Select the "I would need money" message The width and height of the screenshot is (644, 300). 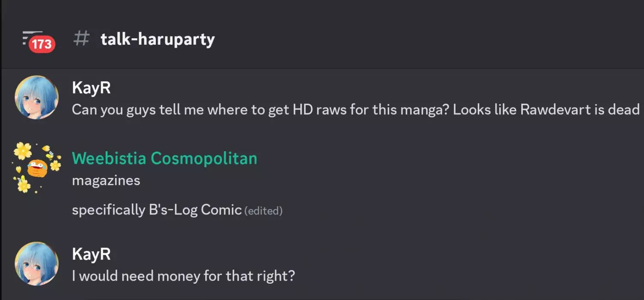click(183, 276)
